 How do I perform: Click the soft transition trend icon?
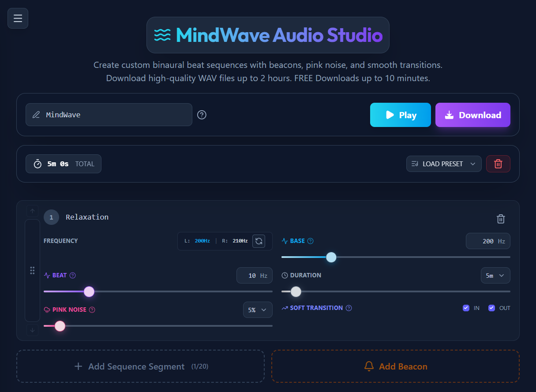285,308
